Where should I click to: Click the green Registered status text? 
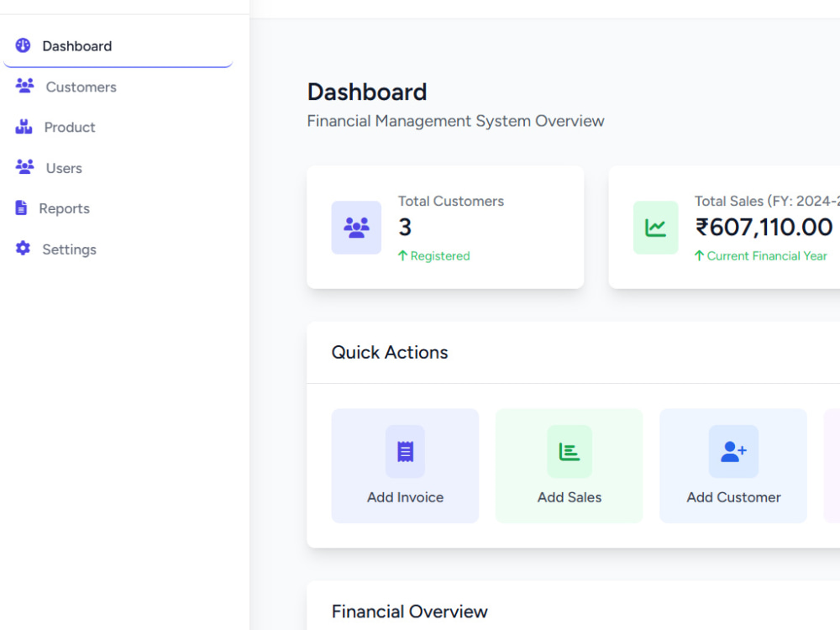[x=440, y=255]
